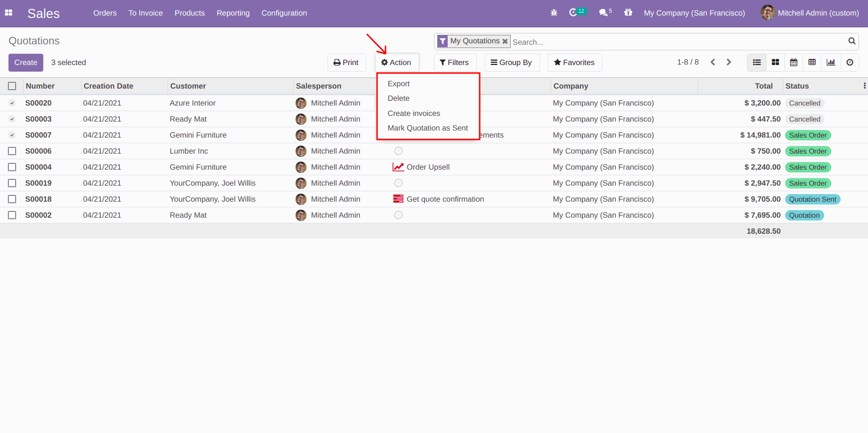This screenshot has height=433, width=868.
Task: Click the Search input field
Action: pyautogui.click(x=678, y=42)
